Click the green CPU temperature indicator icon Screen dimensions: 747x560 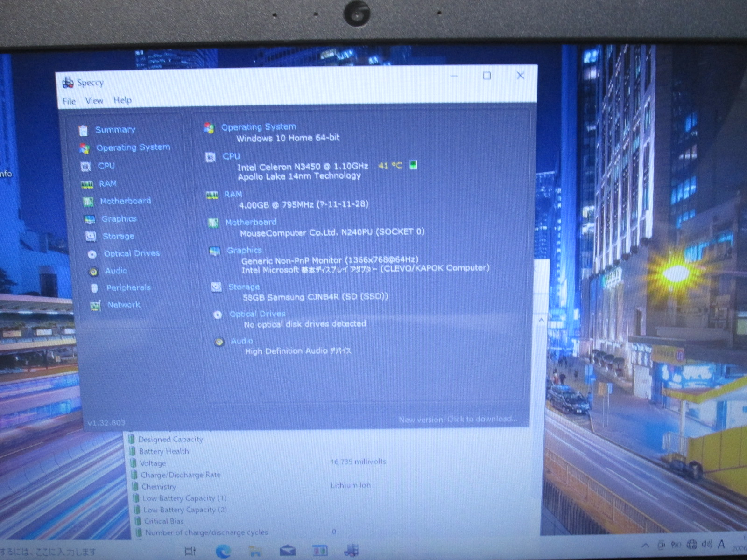click(413, 165)
